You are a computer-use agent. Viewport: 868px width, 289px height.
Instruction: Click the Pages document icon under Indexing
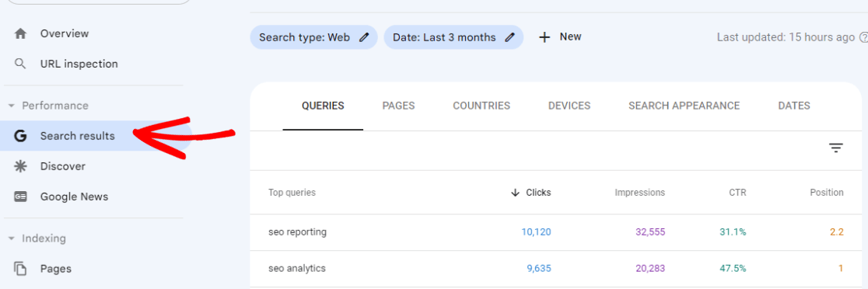tap(20, 269)
